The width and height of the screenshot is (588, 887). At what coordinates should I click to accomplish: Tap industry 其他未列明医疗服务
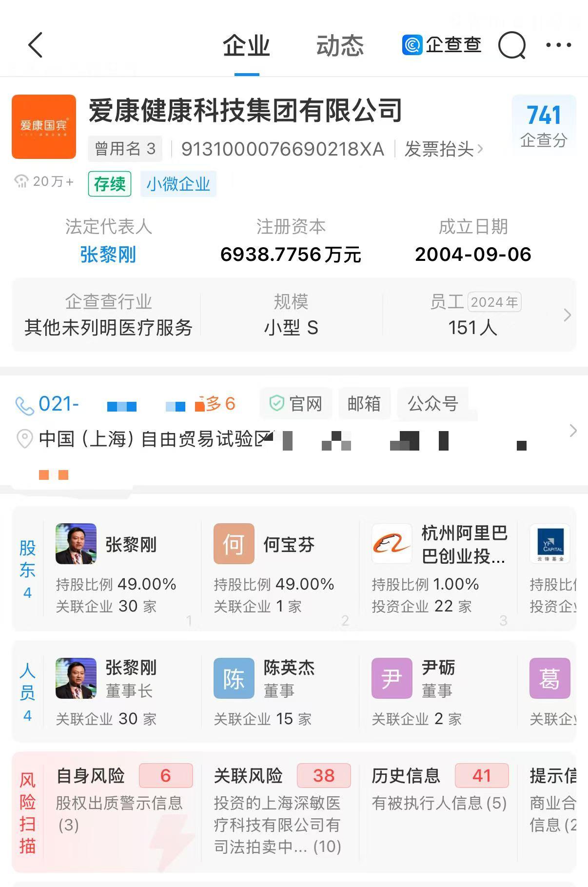[x=108, y=328]
